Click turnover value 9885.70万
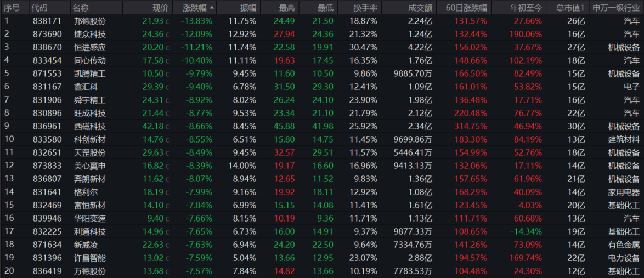Viewport: 644px width, 278px height. pyautogui.click(x=413, y=73)
